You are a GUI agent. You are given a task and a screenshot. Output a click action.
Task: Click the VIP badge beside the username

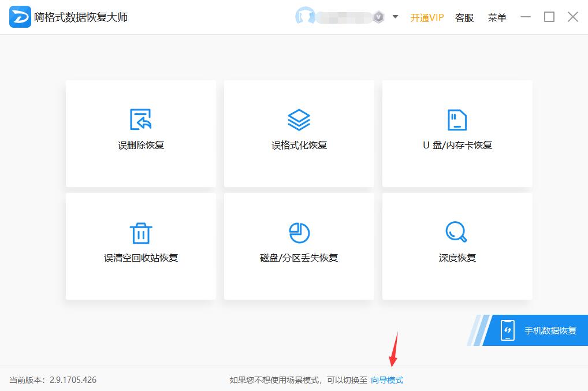[x=378, y=17]
